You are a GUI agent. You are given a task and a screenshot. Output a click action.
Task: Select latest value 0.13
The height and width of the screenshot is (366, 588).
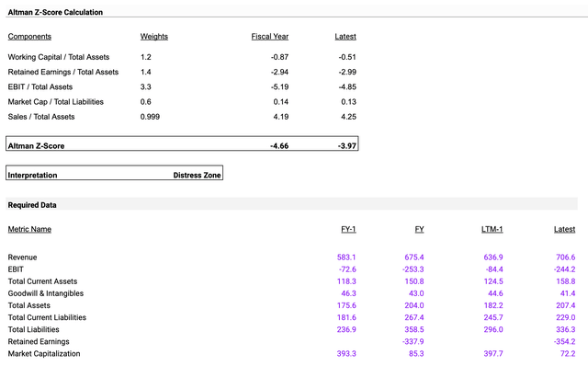coord(348,102)
